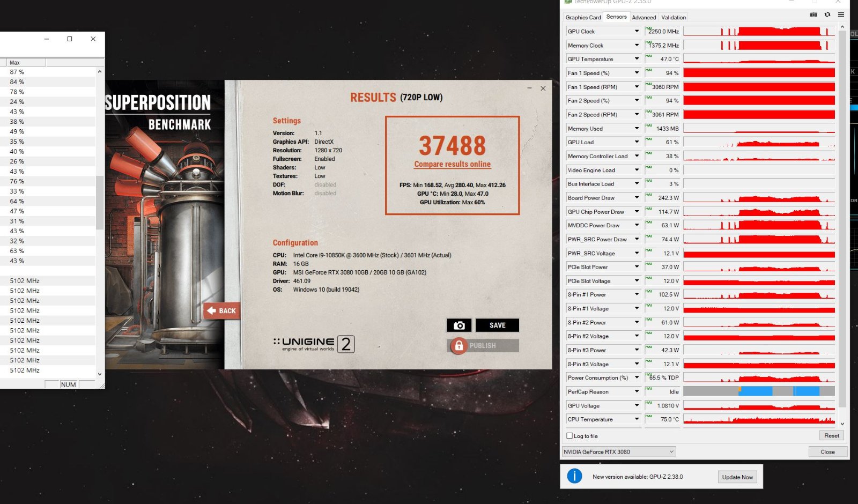Click the Fan 1 Speed (RPM) red graph
The width and height of the screenshot is (858, 504).
pos(759,87)
